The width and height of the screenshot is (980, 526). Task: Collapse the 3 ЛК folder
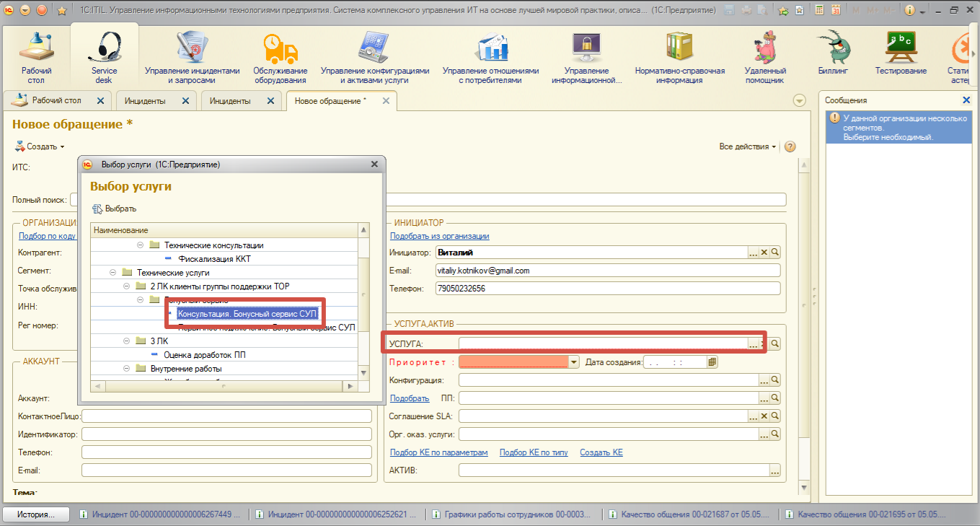point(127,341)
